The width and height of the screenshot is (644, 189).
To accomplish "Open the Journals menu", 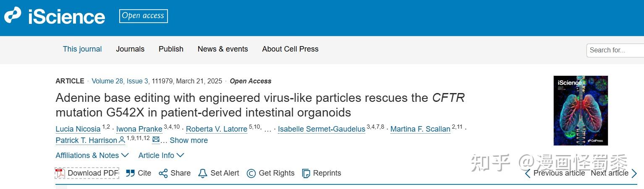I will tap(130, 49).
